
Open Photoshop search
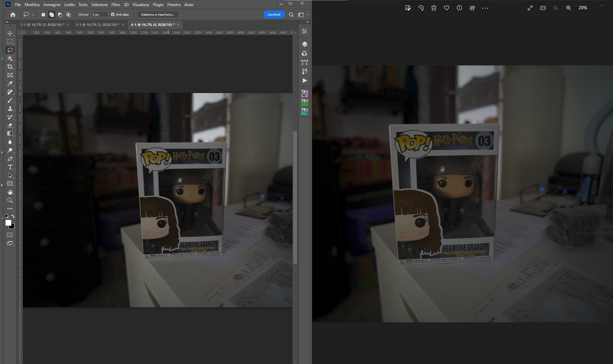click(x=291, y=15)
